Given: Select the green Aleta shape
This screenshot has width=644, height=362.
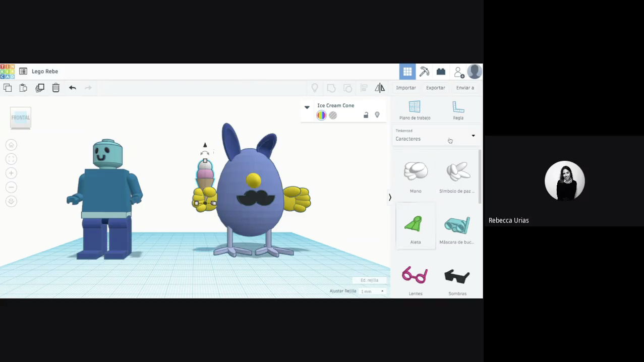Looking at the screenshot, I should coord(416,226).
